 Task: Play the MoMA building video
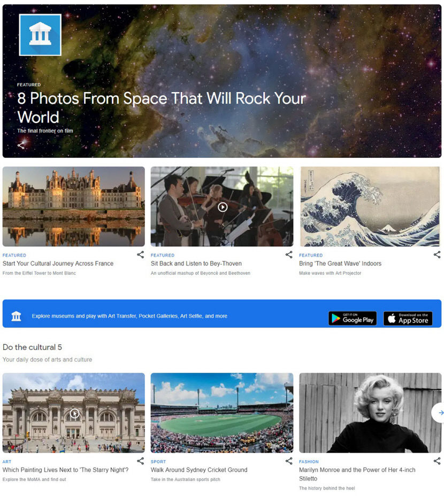(75, 413)
